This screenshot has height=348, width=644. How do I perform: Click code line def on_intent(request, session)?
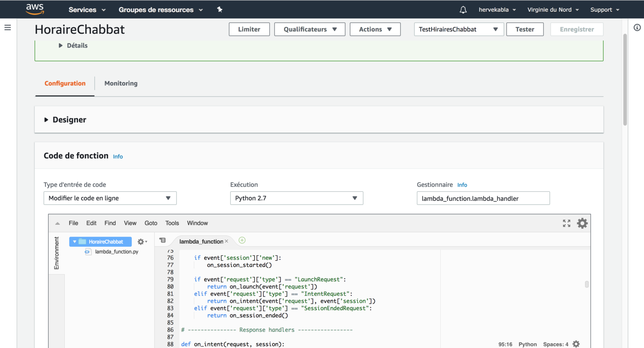(x=233, y=344)
